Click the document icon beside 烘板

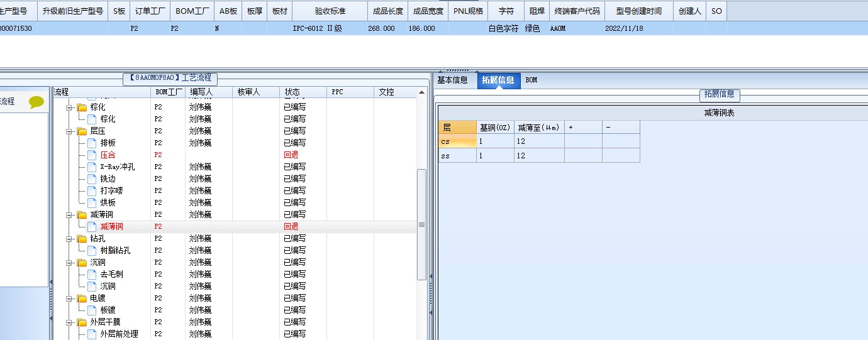92,203
